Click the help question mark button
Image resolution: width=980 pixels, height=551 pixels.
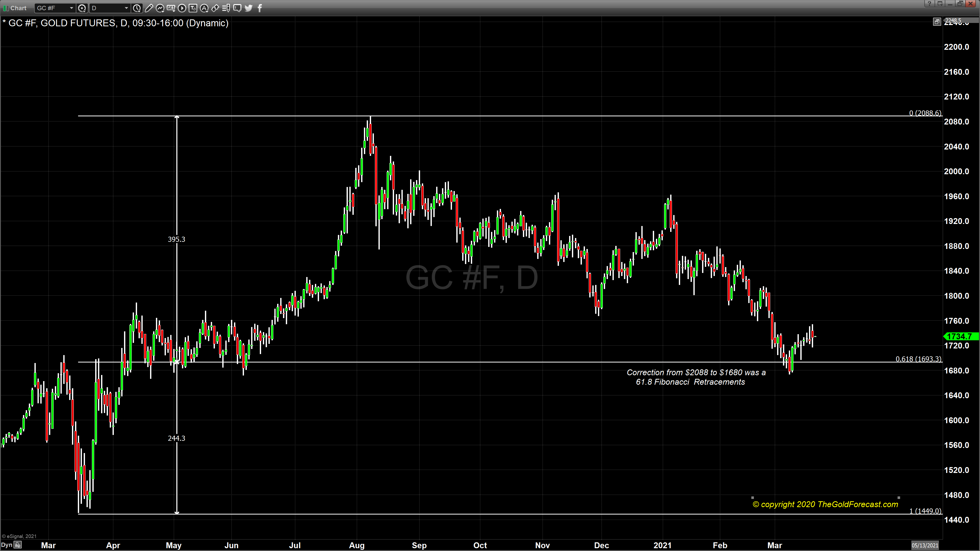[x=929, y=3]
